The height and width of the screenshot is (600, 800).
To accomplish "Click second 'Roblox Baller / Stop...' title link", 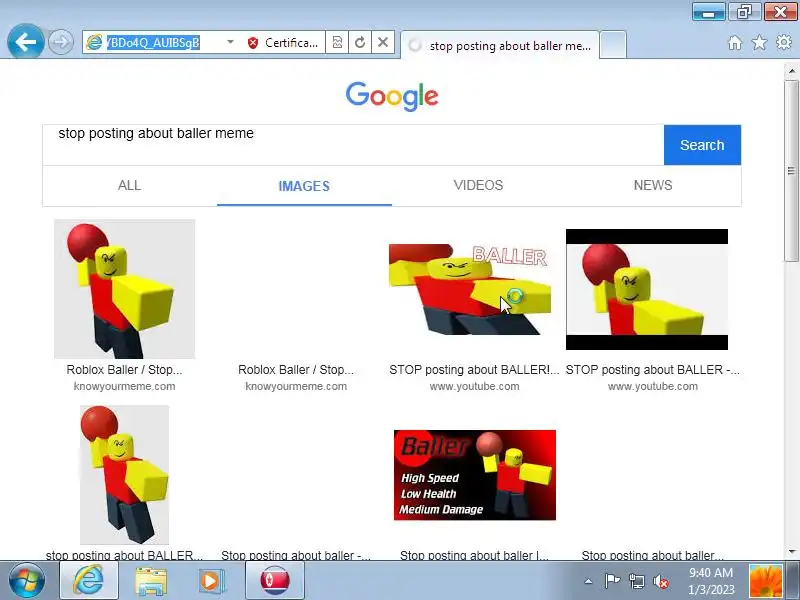I will click(296, 369).
